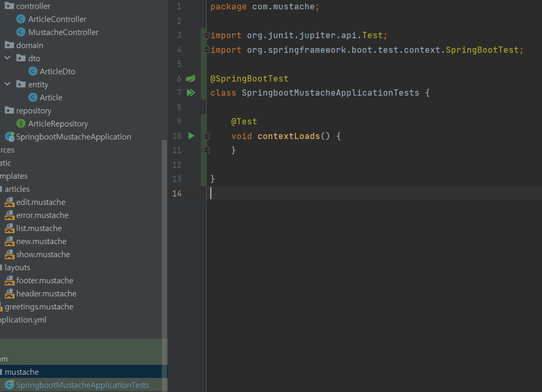542x392 pixels.
Task: Open the Article entity file
Action: 51,97
